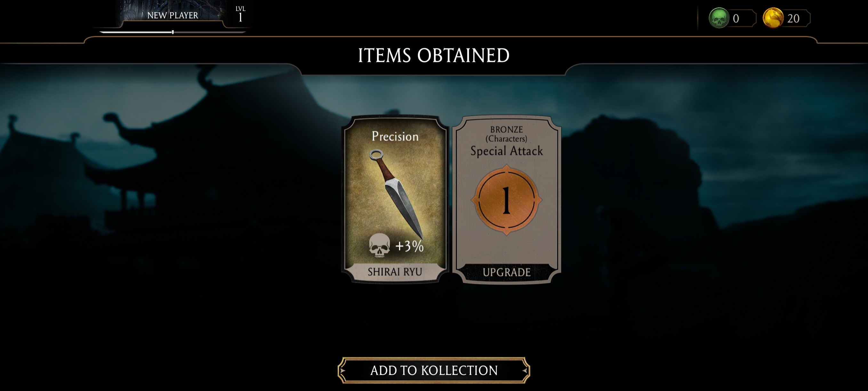The image size is (868, 391).
Task: Select the Bronze Special Attack upgrade card
Action: tap(506, 199)
